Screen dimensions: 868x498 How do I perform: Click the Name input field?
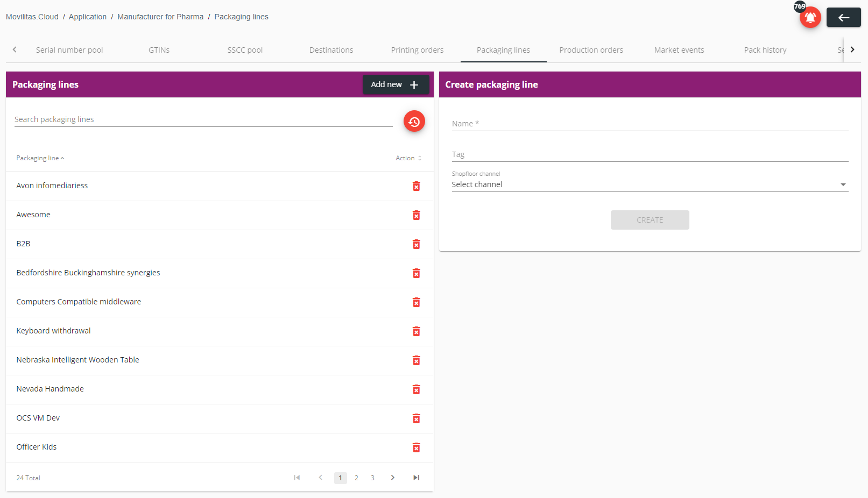(650, 124)
